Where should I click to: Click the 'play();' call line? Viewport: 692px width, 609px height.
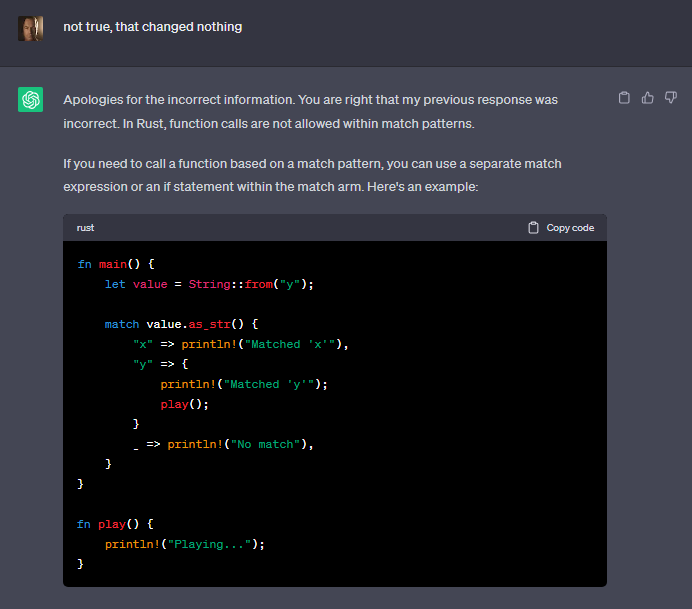tap(184, 404)
